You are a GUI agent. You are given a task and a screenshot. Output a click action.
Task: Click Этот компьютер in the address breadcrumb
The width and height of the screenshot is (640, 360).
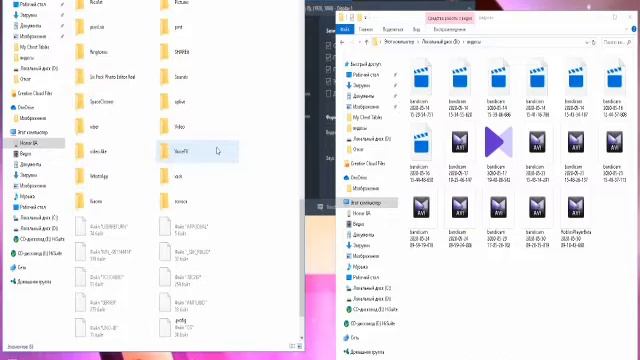coord(399,42)
